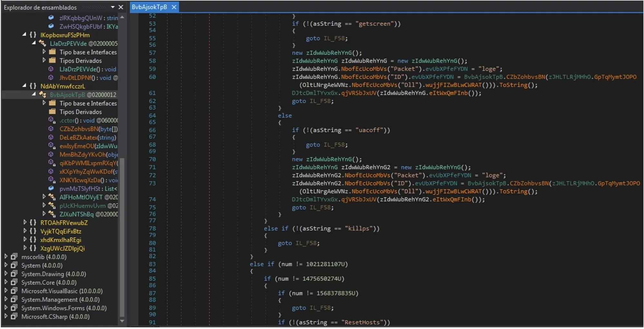This screenshot has width=644, height=329.
Task: Expand the pUcKHuemvUvm nested class
Action: (44, 205)
